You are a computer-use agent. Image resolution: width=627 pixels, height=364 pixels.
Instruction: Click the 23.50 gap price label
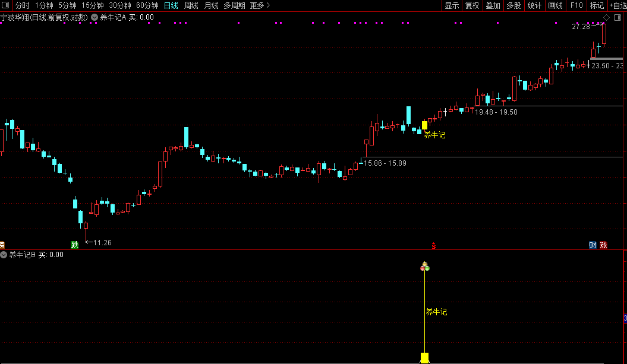pyautogui.click(x=607, y=65)
